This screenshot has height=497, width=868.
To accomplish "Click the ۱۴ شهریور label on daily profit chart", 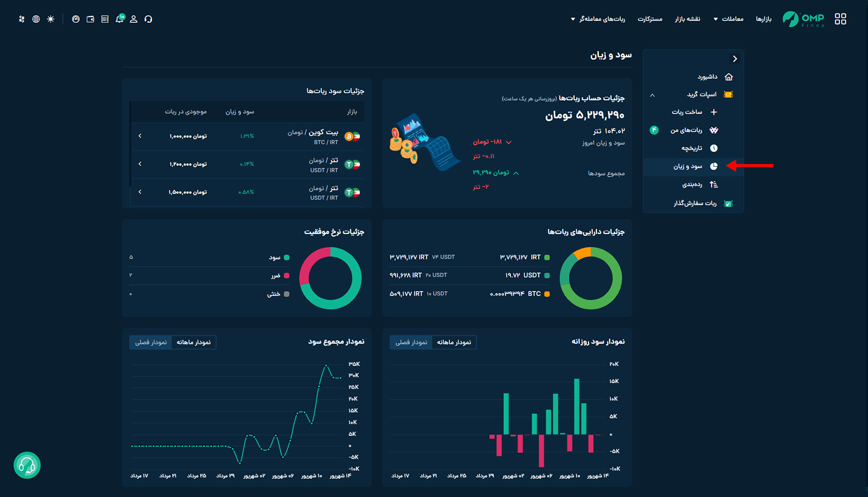I will pos(598,476).
